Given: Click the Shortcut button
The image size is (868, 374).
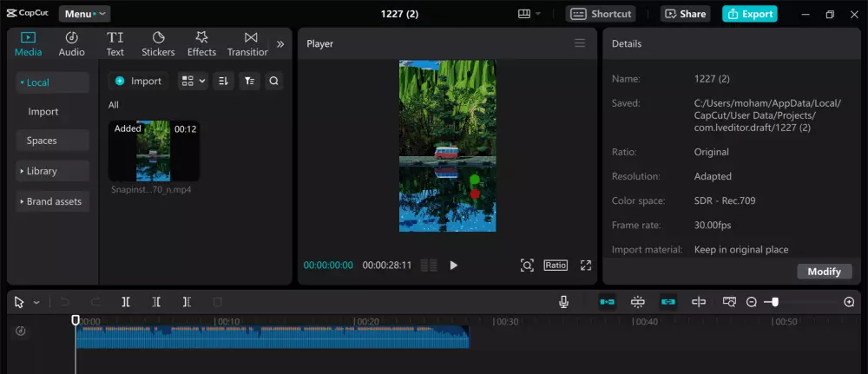Looking at the screenshot, I should (x=600, y=14).
